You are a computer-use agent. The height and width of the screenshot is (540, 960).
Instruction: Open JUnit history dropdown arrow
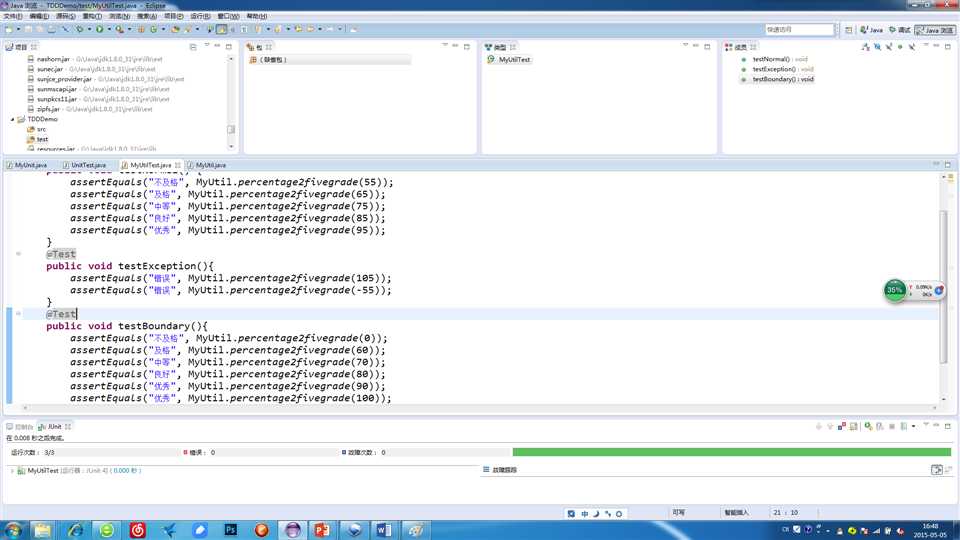click(x=913, y=426)
